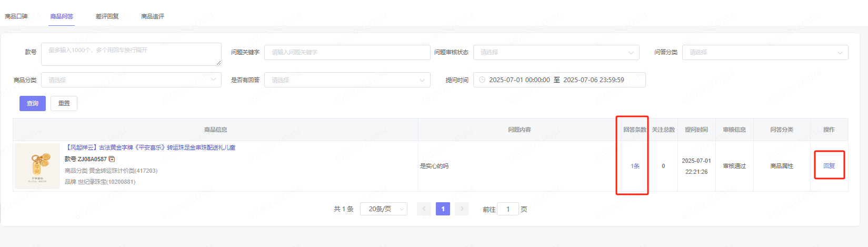This screenshot has width=868, height=247.
Task: Go to next page with right arrow
Action: [x=462, y=209]
